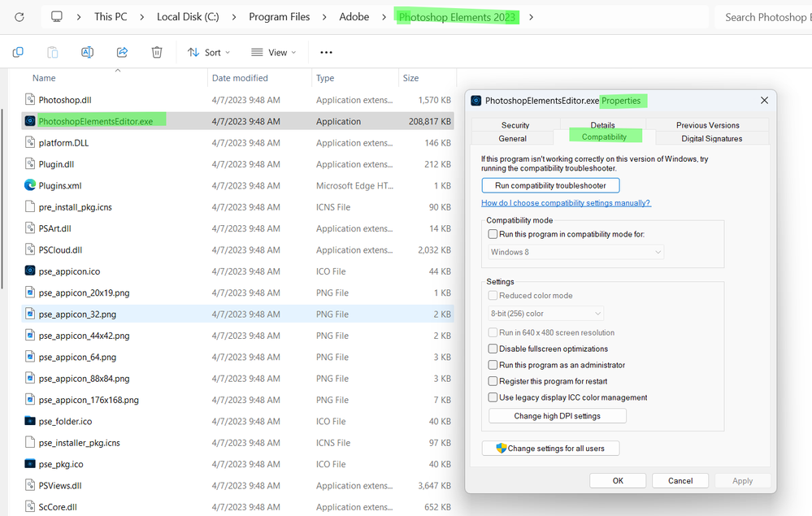The height and width of the screenshot is (516, 812).
Task: Check Register this program for restart
Action: click(493, 381)
